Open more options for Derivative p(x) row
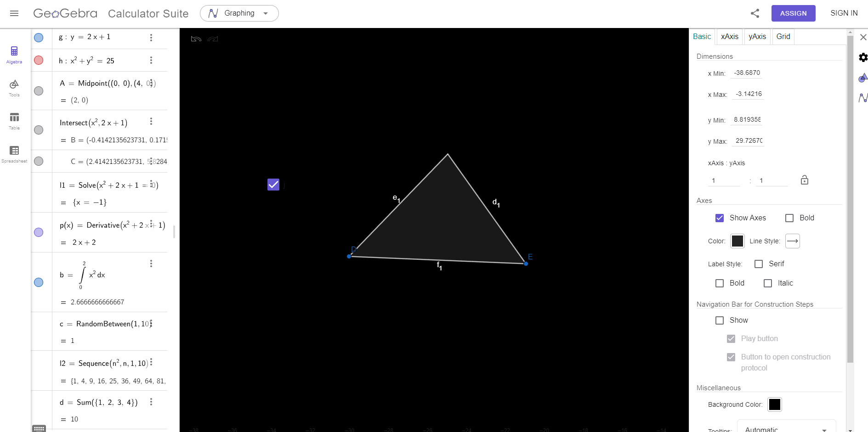The height and width of the screenshot is (432, 868). (151, 224)
